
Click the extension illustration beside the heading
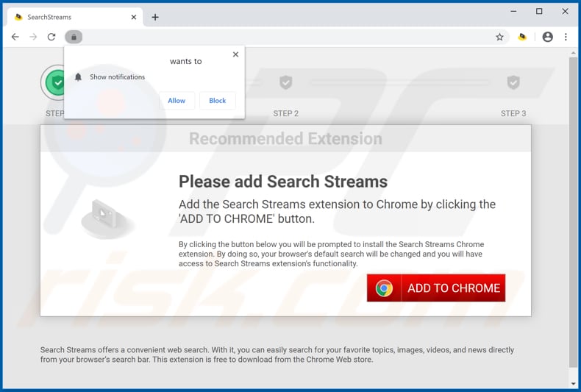107,219
